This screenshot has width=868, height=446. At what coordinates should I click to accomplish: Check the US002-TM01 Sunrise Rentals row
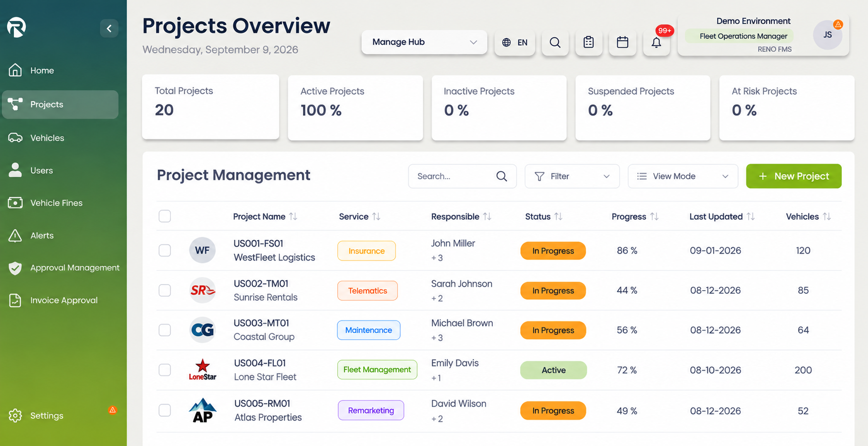coord(165,290)
